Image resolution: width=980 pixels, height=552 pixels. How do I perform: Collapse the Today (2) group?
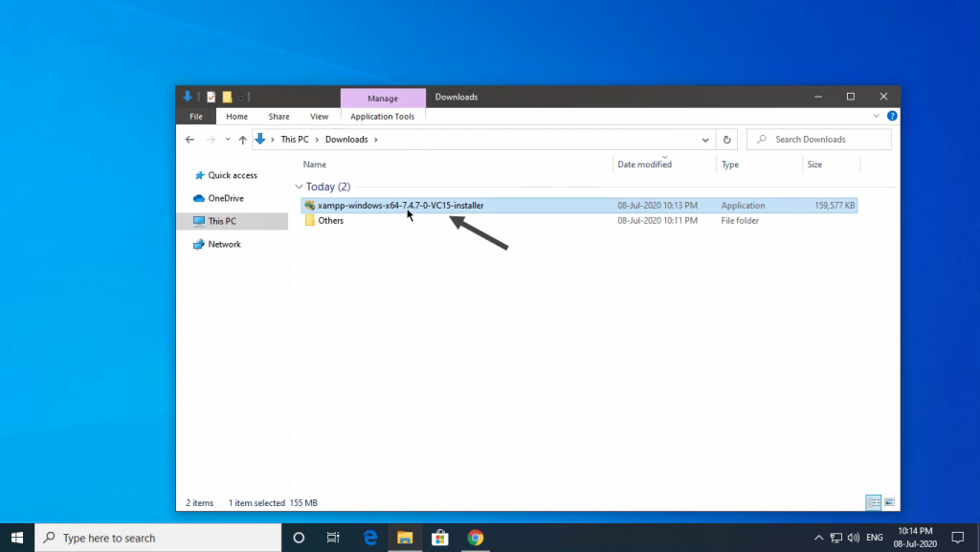click(x=299, y=187)
